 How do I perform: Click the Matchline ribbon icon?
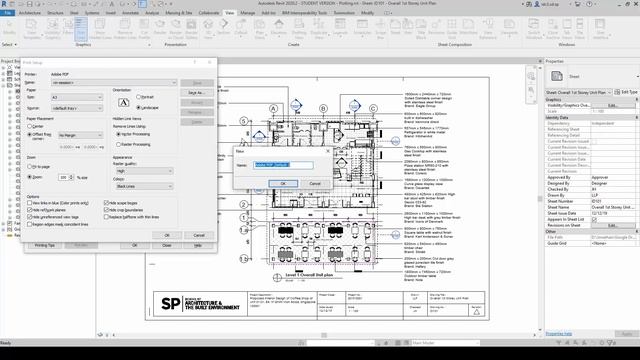click(x=468, y=28)
